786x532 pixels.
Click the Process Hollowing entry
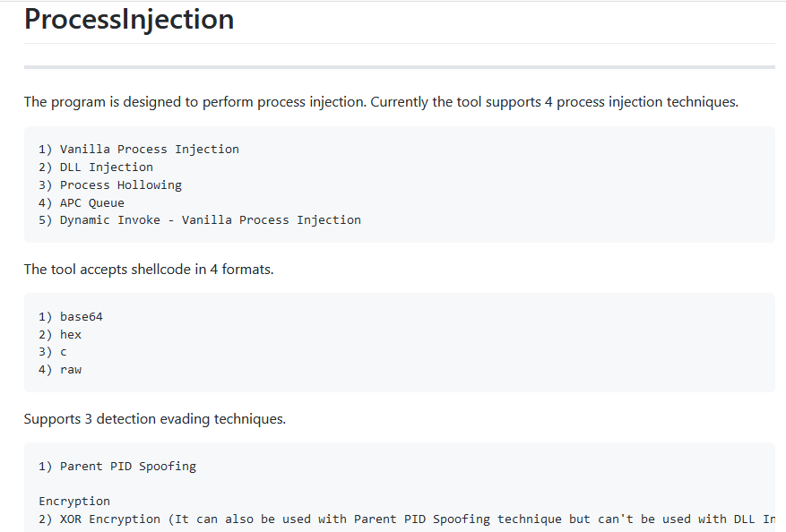click(x=110, y=185)
